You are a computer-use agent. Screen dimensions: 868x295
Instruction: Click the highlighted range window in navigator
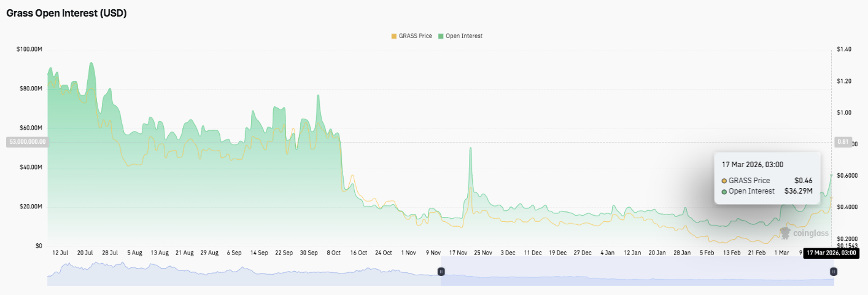(x=637, y=271)
